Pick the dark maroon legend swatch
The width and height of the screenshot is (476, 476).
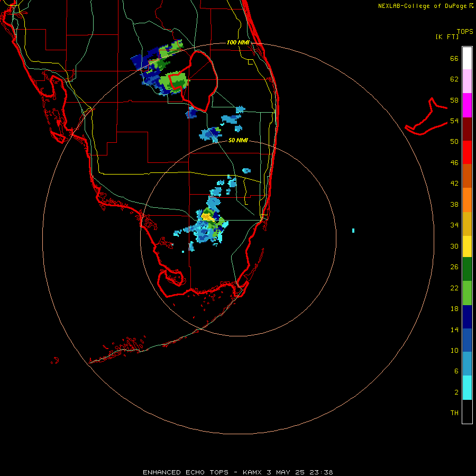point(467,129)
